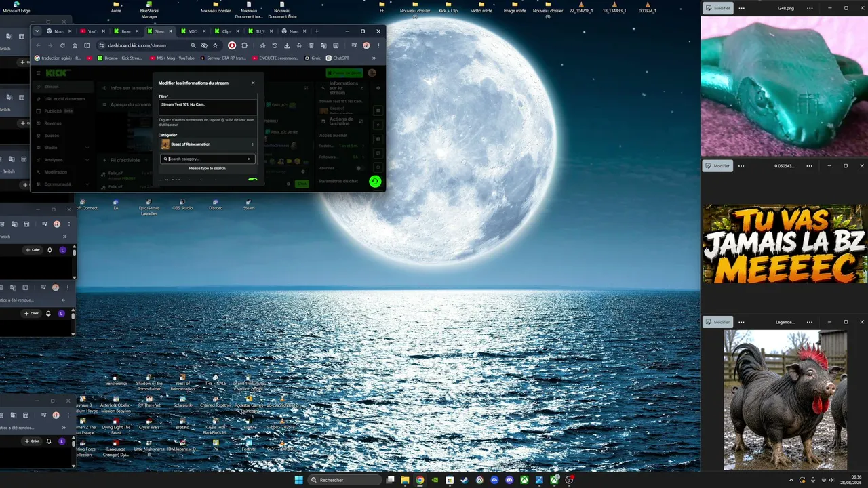This screenshot has height=488, width=868.
Task: Select BlueStacks Manager desktop icon
Action: coord(149,9)
